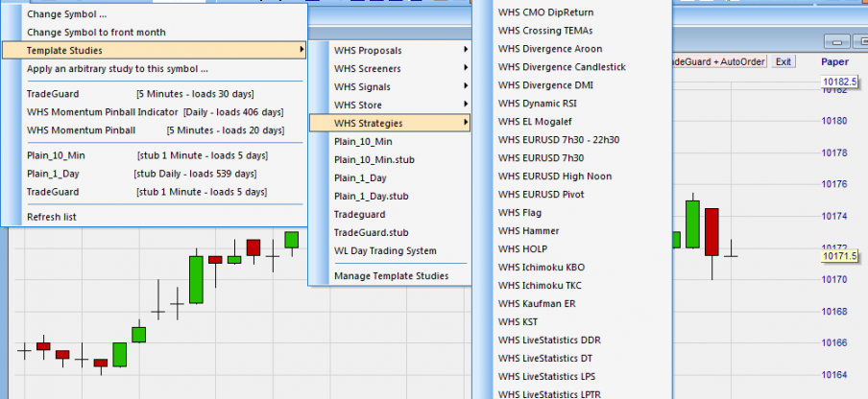Click the 10182.5 price label
868x399 pixels.
click(840, 82)
